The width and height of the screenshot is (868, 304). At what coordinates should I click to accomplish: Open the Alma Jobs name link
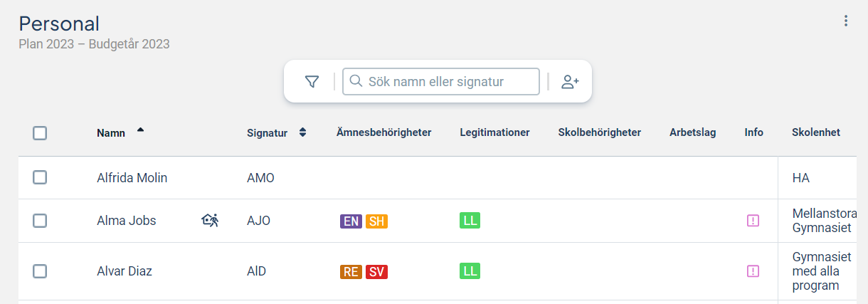point(127,221)
